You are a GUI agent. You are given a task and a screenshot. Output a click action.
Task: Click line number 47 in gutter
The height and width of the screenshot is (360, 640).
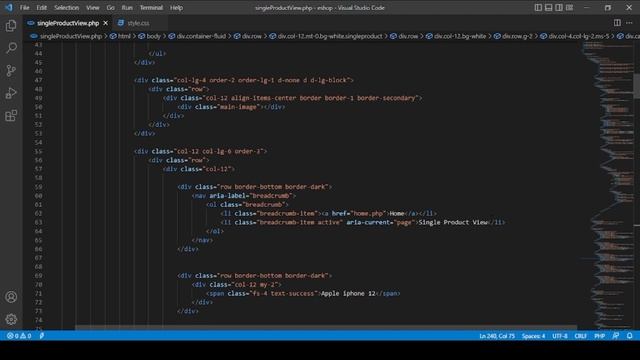tap(38, 80)
